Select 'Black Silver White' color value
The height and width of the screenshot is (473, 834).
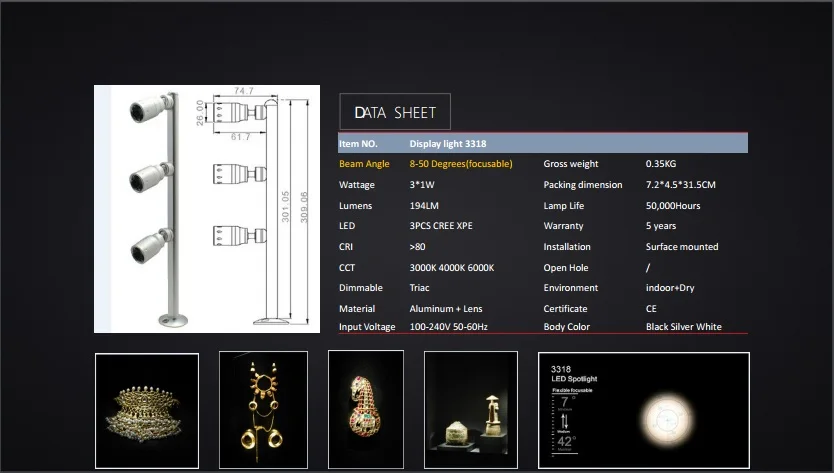pyautogui.click(x=683, y=327)
